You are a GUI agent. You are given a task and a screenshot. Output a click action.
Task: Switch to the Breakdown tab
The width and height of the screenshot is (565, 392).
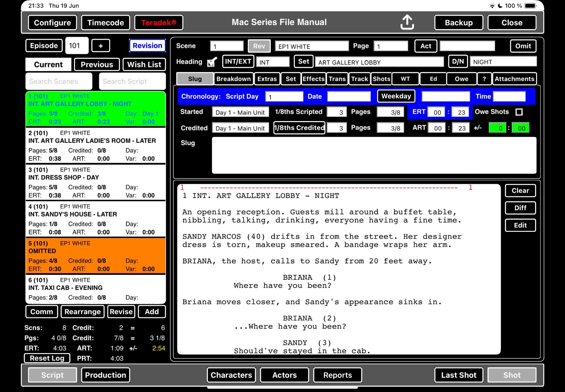point(234,79)
